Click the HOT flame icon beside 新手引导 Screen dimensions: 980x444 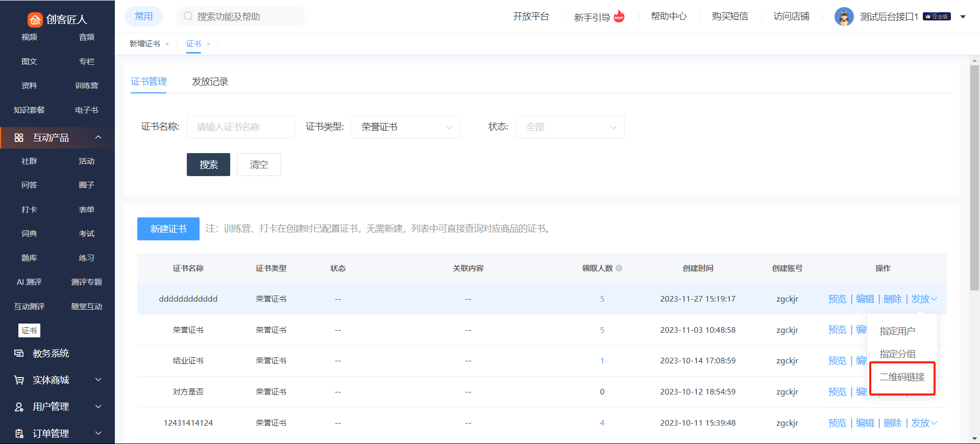click(619, 16)
